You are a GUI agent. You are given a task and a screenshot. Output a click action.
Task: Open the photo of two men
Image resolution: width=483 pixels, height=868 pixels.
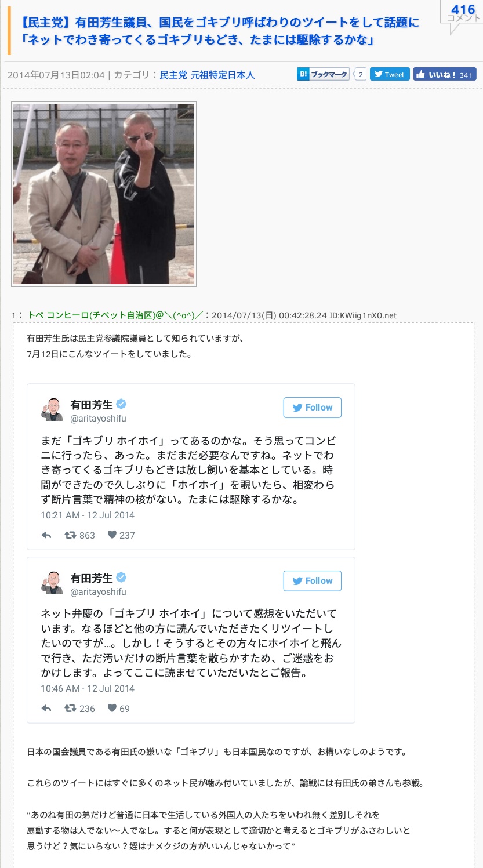(104, 194)
